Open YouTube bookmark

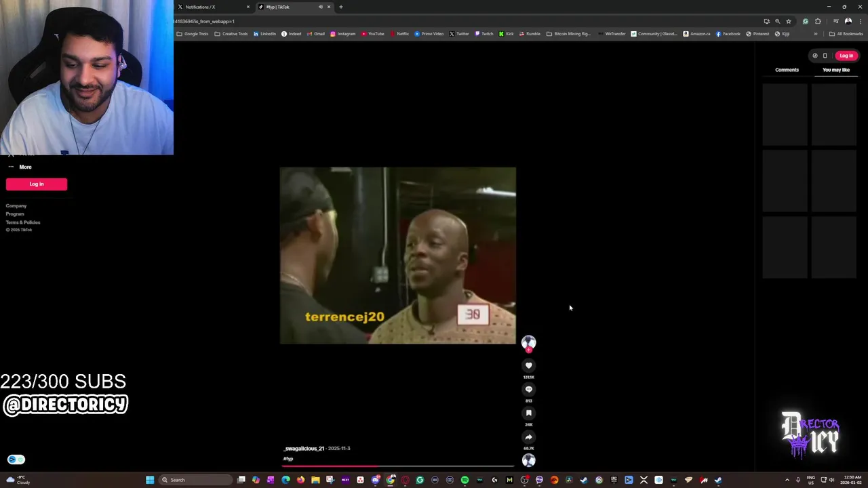[372, 34]
